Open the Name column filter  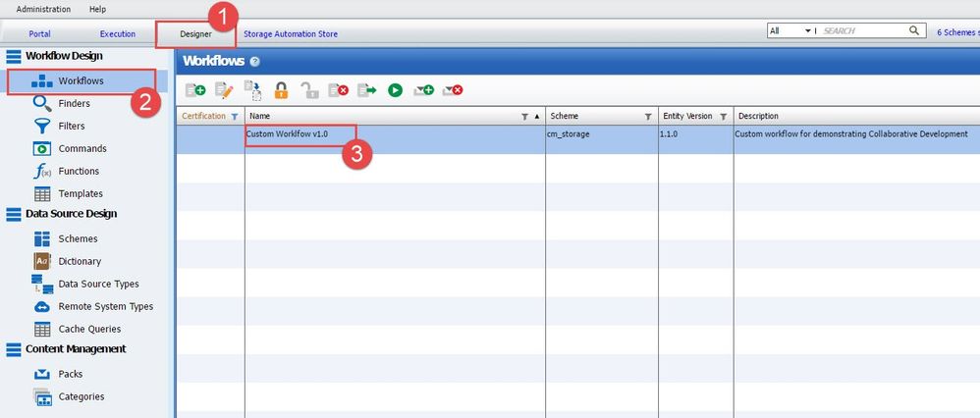(x=524, y=117)
